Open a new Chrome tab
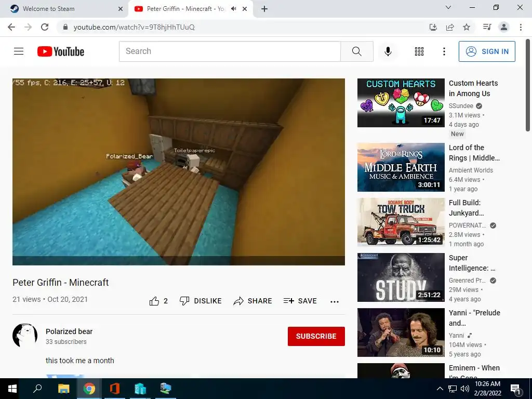532x399 pixels. (x=264, y=9)
